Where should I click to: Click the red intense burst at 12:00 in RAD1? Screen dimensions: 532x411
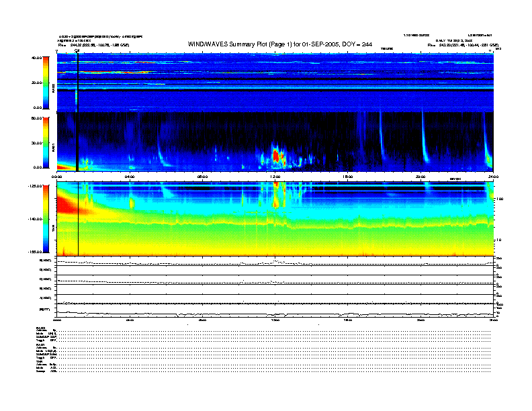(276, 156)
